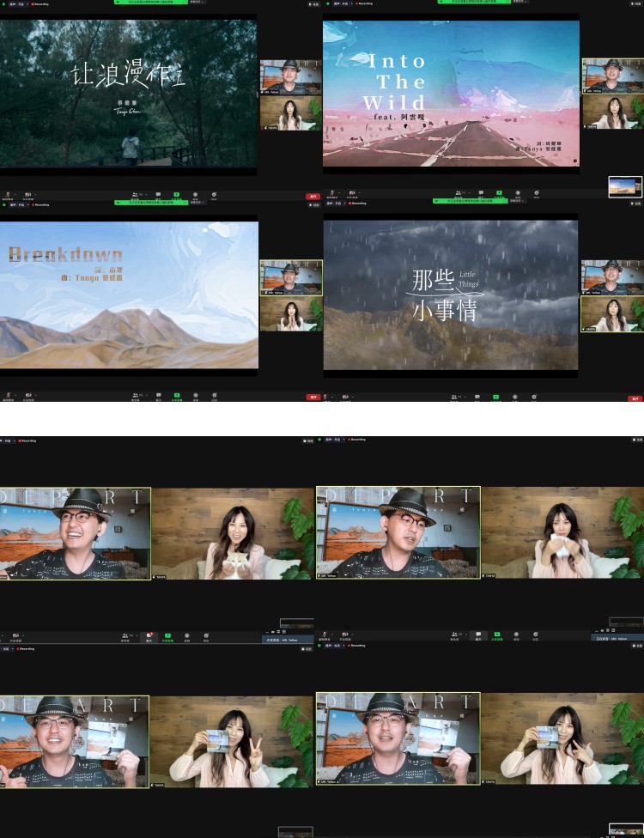
Task: Select Mr. Yellow video tile beside 让浪漫作主 slide
Action: [x=291, y=77]
